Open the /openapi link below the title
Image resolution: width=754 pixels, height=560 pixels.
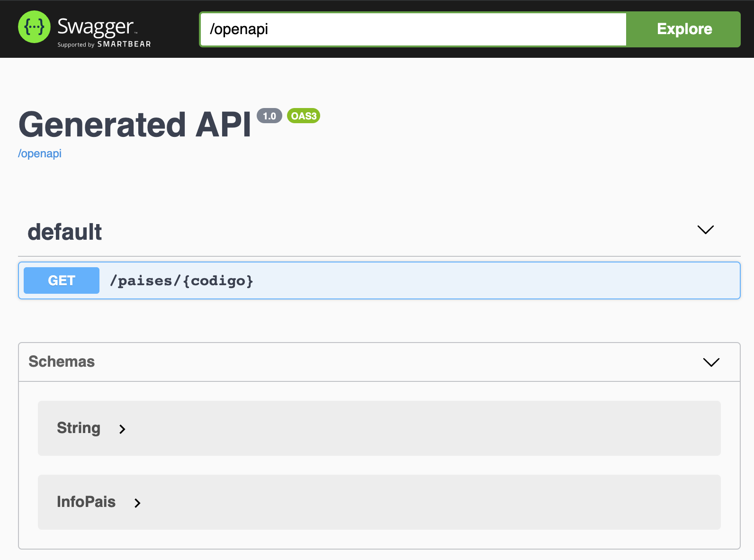pyautogui.click(x=40, y=154)
